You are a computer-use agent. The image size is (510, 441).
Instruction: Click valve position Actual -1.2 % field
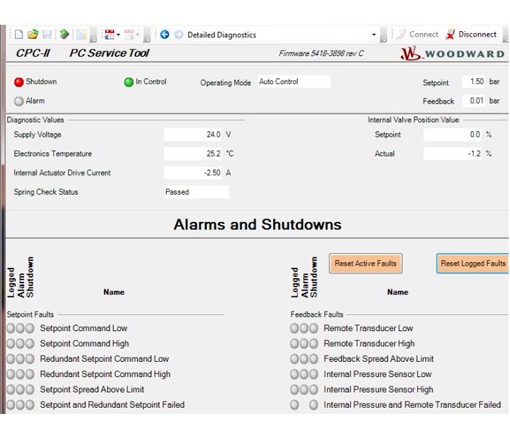[453, 154]
